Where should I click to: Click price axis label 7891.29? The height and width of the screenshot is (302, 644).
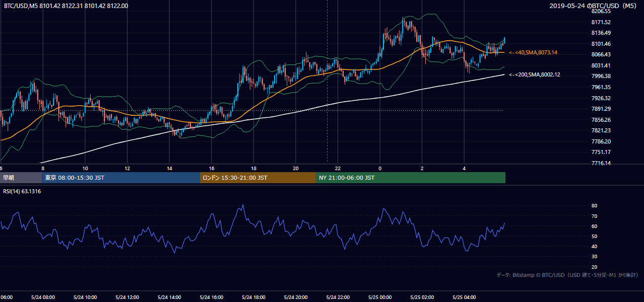(x=601, y=109)
